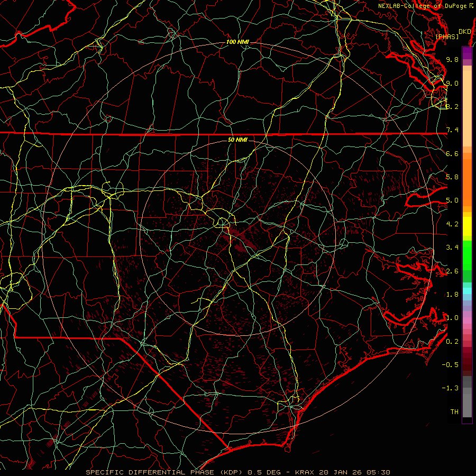The height and width of the screenshot is (476, 476).
Task: Click the KRAX station identifier in the caption
Action: pos(305,472)
